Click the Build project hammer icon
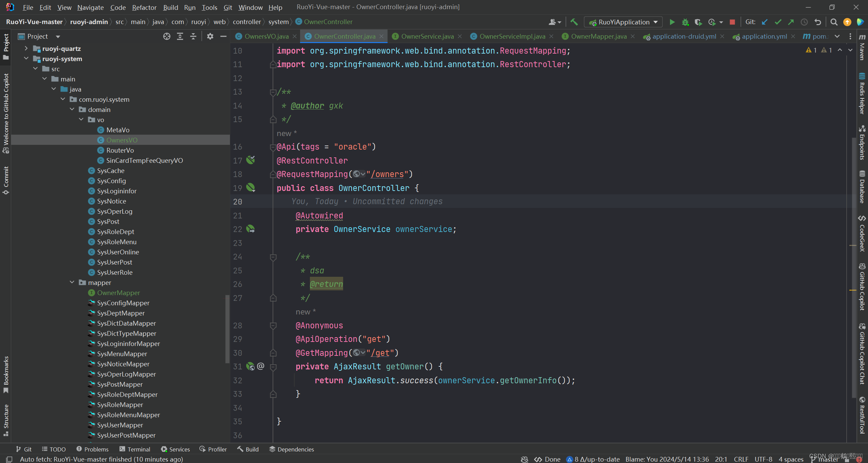 (574, 22)
